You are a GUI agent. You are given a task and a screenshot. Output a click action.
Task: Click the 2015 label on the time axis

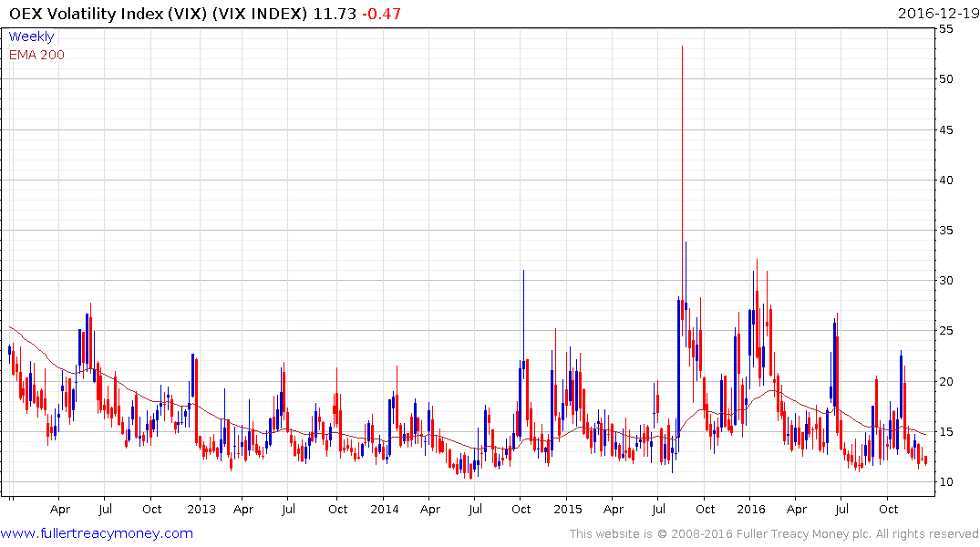click(x=568, y=509)
